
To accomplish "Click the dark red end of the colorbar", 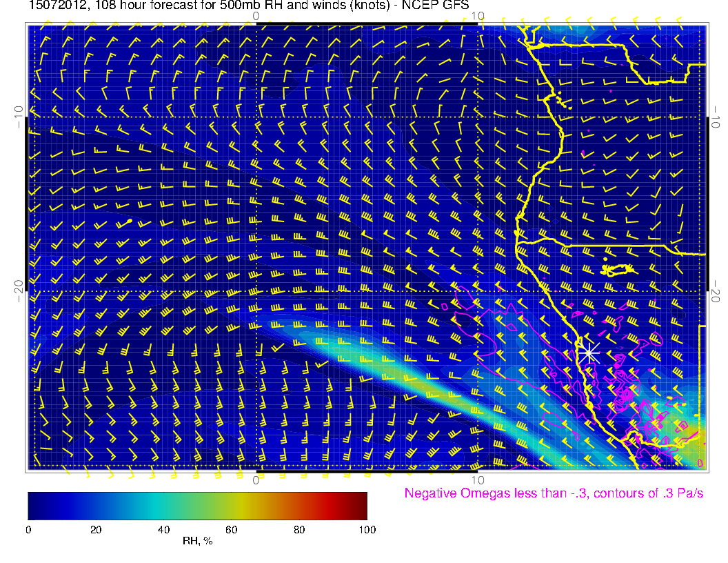I will tap(360, 506).
